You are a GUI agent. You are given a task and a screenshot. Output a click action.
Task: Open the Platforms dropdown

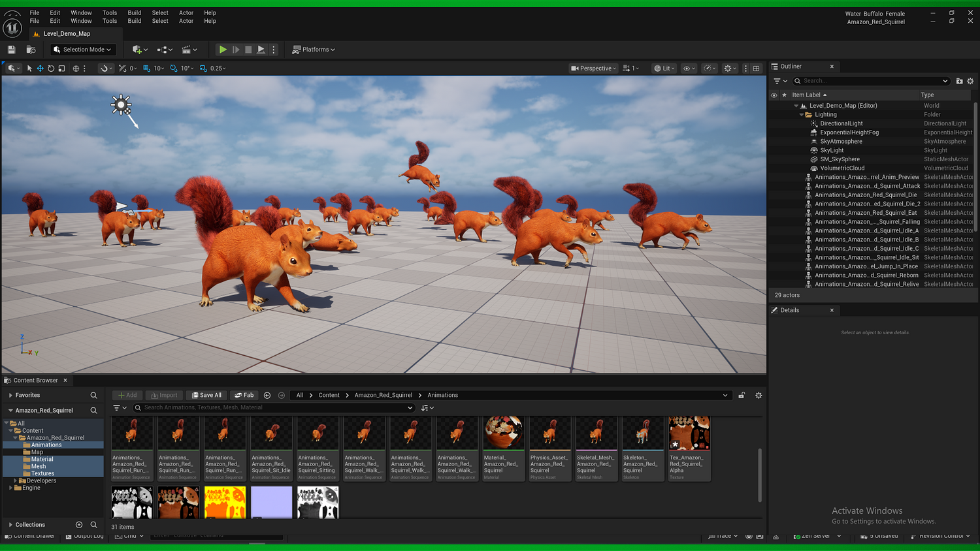314,50
